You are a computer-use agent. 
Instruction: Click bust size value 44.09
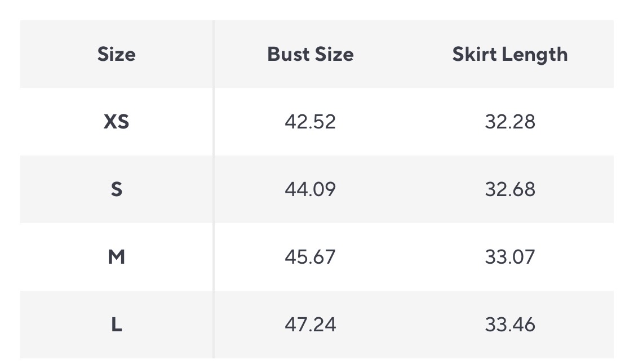click(x=310, y=189)
